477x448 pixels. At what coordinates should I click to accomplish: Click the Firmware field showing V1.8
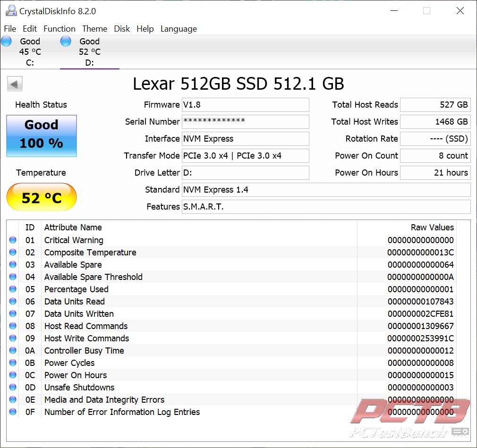(246, 105)
